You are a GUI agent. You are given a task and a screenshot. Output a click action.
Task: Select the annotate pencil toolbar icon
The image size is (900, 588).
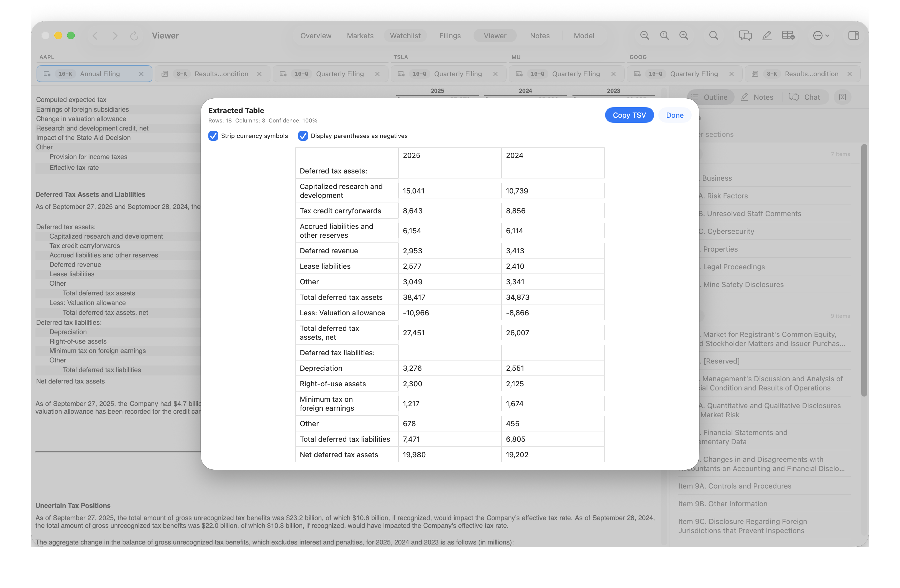[767, 35]
